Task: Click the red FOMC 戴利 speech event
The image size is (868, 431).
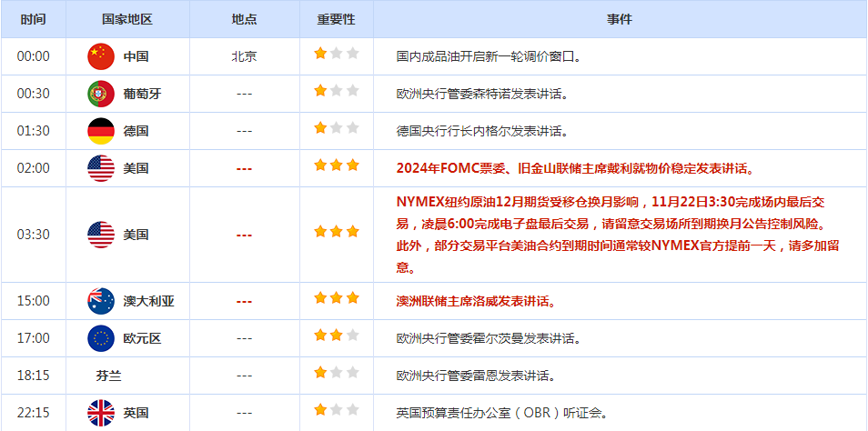Action: tap(576, 168)
